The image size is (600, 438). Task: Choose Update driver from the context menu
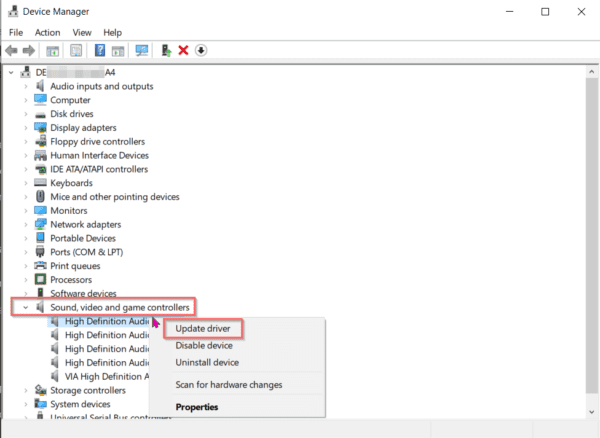(203, 329)
